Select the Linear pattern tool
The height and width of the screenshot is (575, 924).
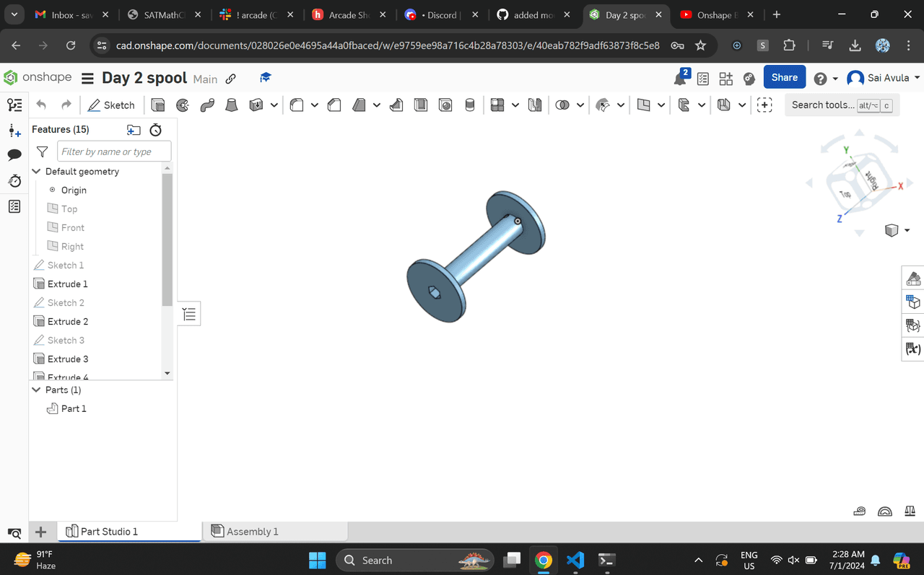coord(497,105)
